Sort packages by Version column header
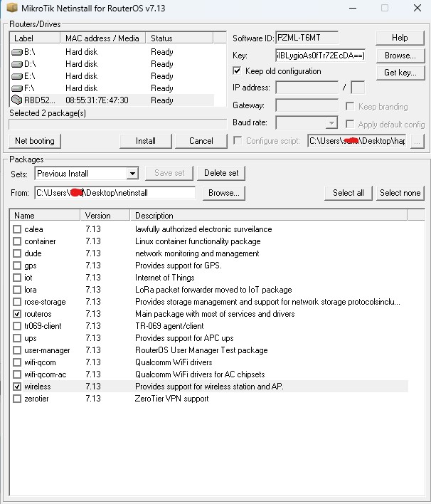 click(105, 216)
